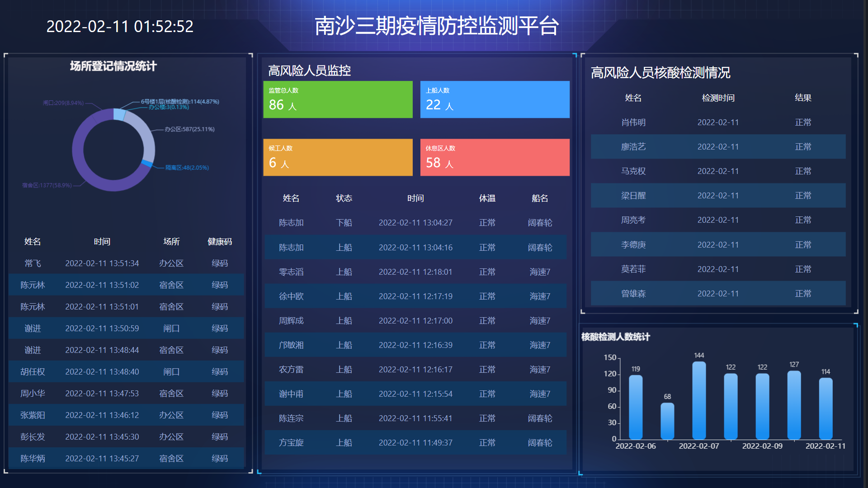
Task: Open the orange 候工人数 6 card
Action: coord(338,157)
